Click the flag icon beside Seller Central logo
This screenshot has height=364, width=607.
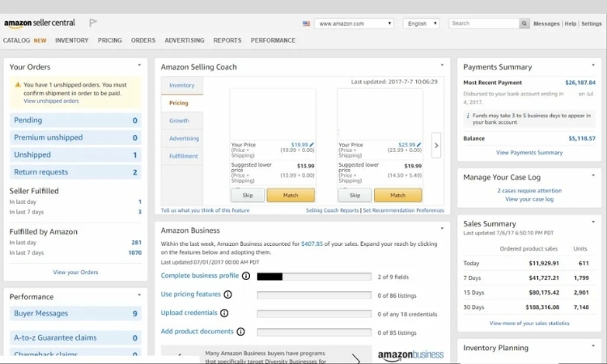pyautogui.click(x=93, y=23)
